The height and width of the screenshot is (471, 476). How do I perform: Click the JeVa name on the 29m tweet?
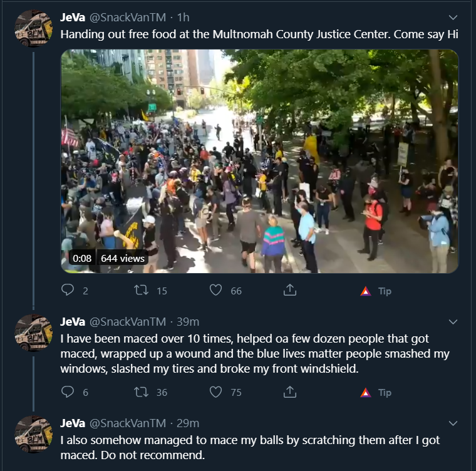coord(73,423)
